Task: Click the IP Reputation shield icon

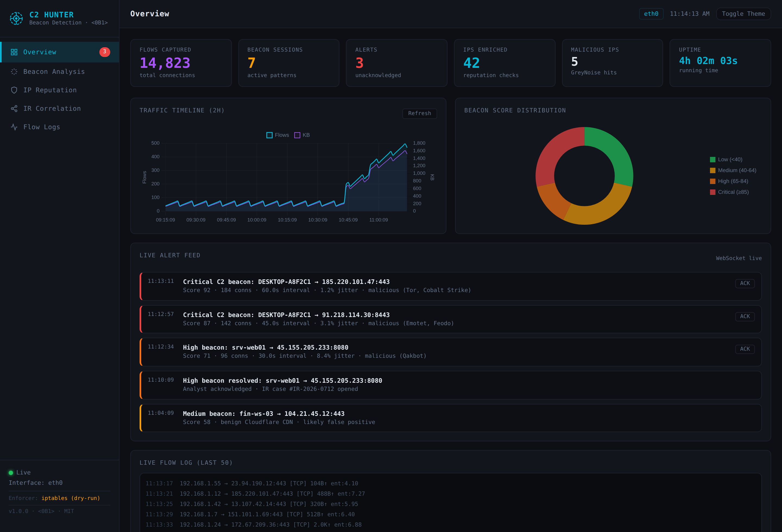Action: [14, 90]
